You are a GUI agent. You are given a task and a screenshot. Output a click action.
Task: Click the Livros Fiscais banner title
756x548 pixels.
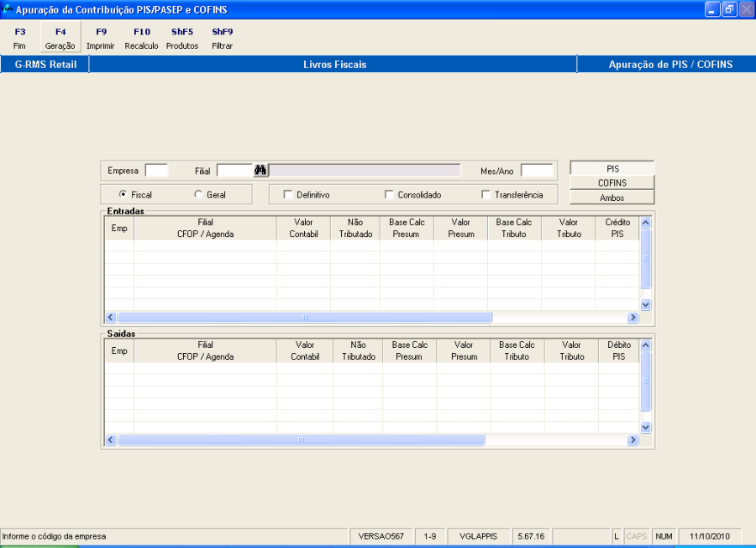334,64
